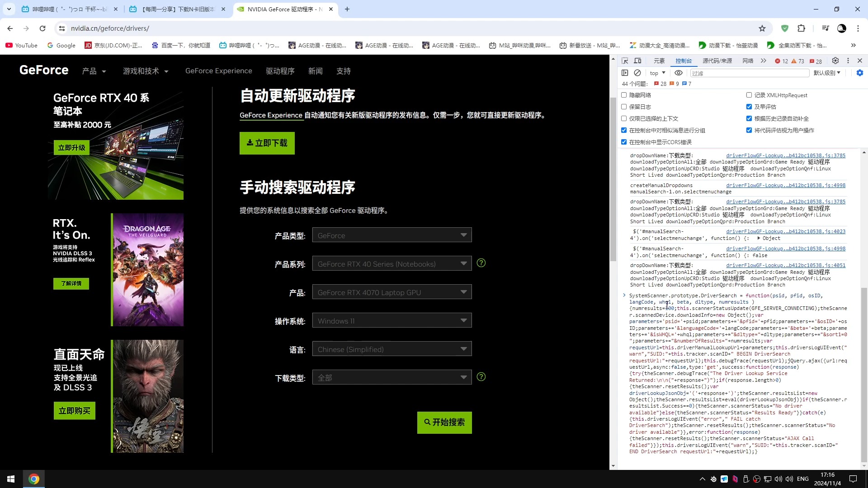Open the console sidebar panel icon
This screenshot has width=868, height=488.
click(625, 73)
